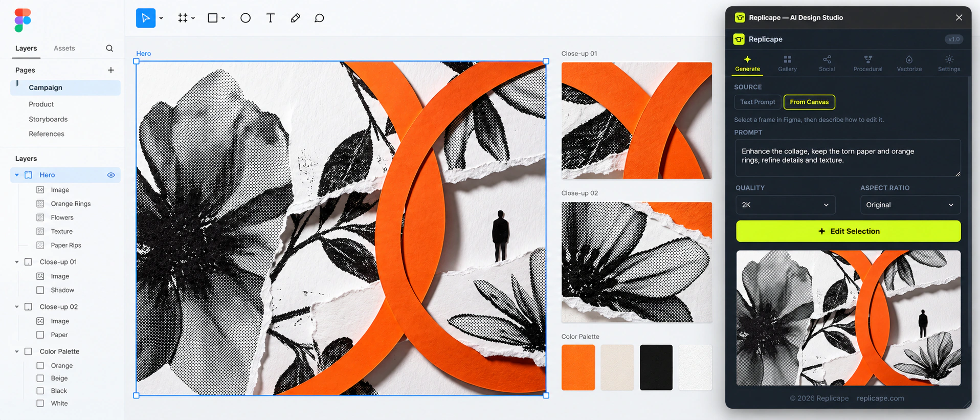The width and height of the screenshot is (980, 420).
Task: Search layers with magnifier icon
Action: [109, 48]
